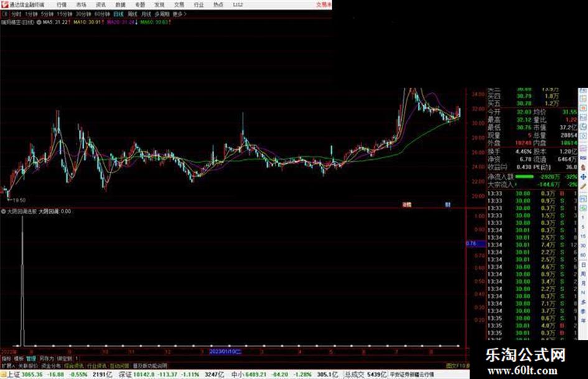Image resolution: width=588 pixels, height=379 pixels.
Task: Open the 行情 menu
Action: pyautogui.click(x=62, y=5)
